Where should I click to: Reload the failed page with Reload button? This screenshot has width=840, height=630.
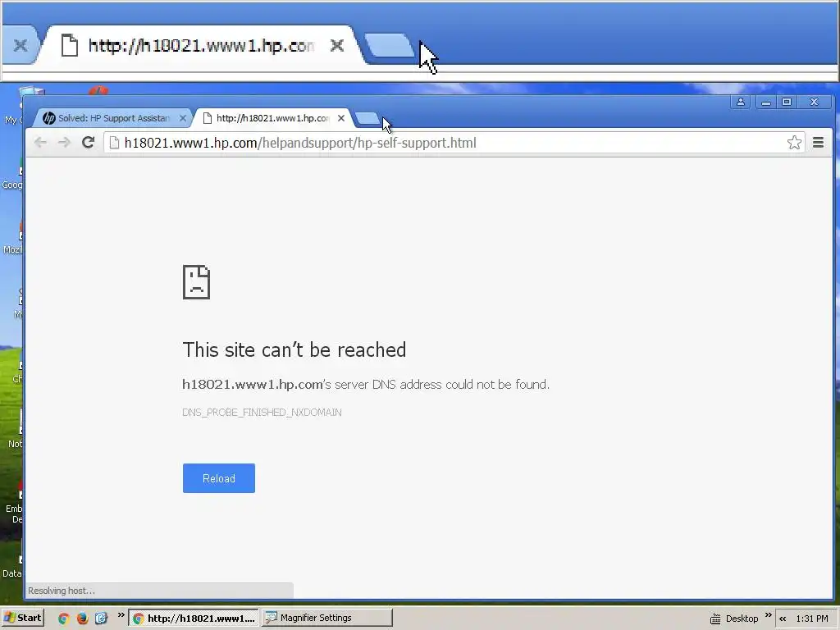point(218,478)
